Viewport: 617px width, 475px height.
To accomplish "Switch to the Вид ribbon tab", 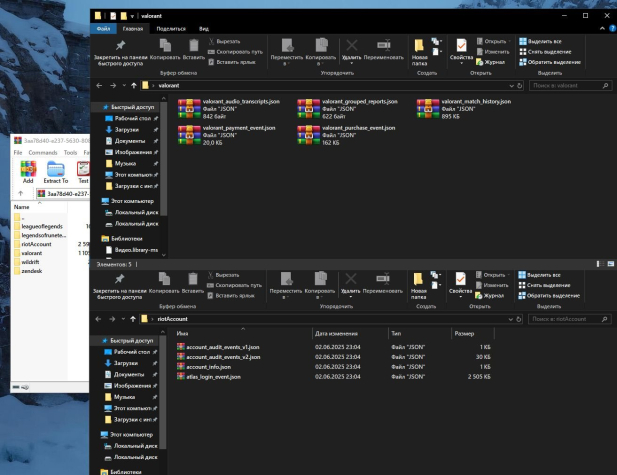I will 204,29.
